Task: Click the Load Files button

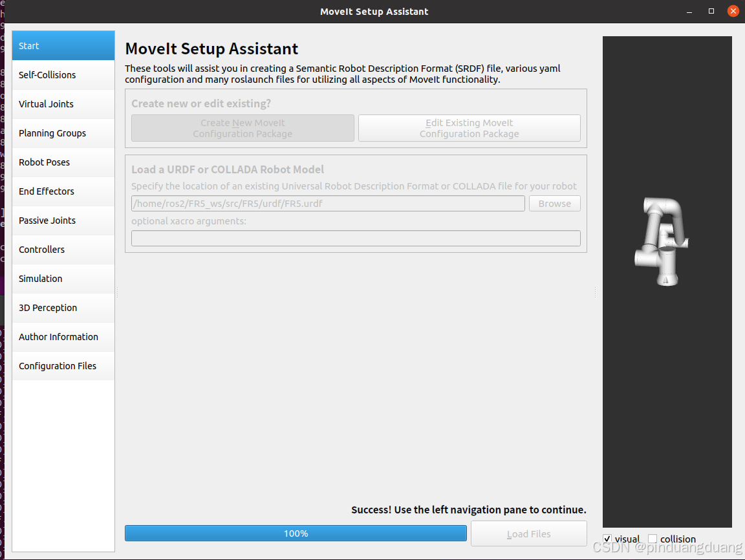Action: tap(529, 534)
